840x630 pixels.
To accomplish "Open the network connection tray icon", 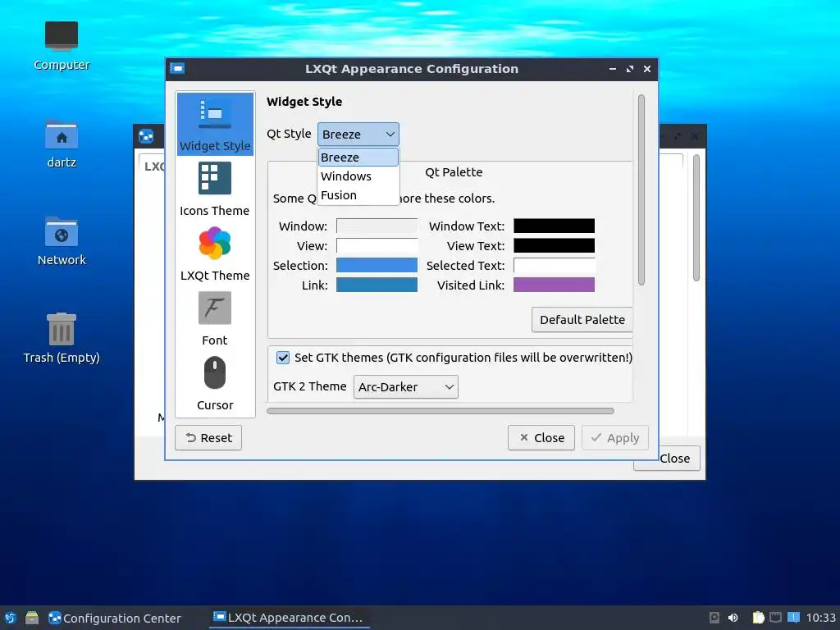I will coord(775,617).
